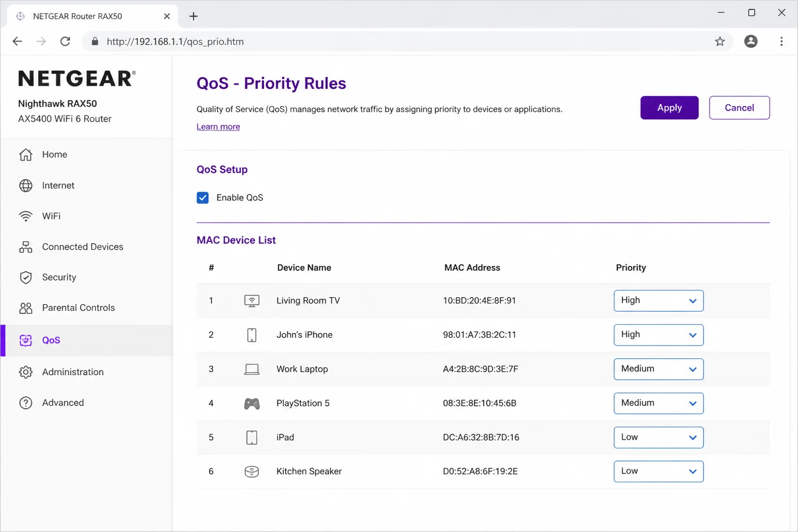
Task: Click MAC address 10:BD:20:4E:8F:91
Action: [480, 301]
